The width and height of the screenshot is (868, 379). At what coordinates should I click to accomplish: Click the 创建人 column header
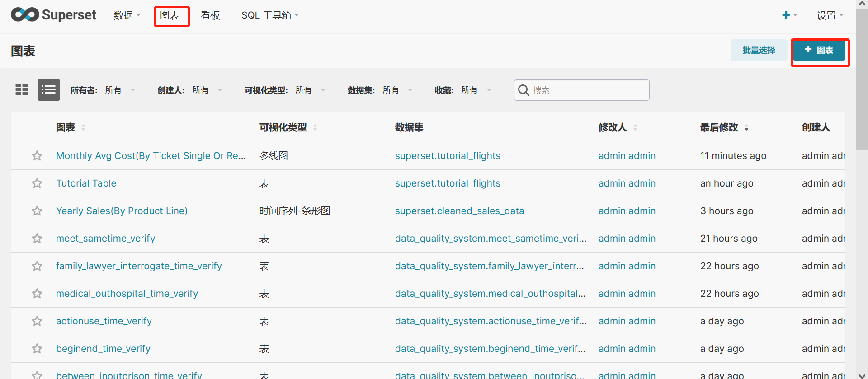point(816,128)
